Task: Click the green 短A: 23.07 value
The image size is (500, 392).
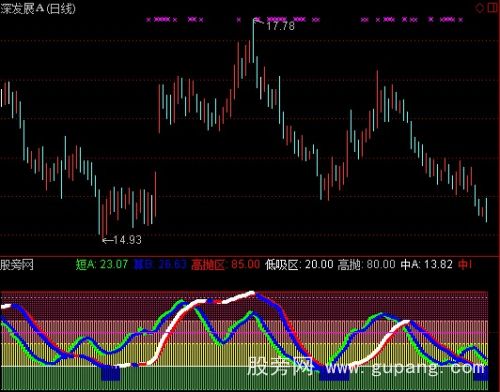Action: pos(102,264)
